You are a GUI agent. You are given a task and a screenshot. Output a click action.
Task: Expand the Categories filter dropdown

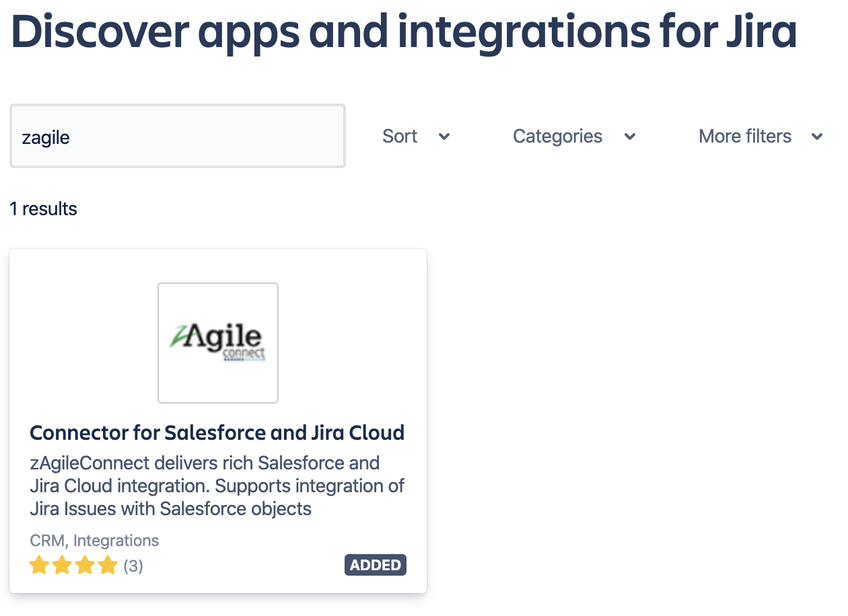point(557,137)
